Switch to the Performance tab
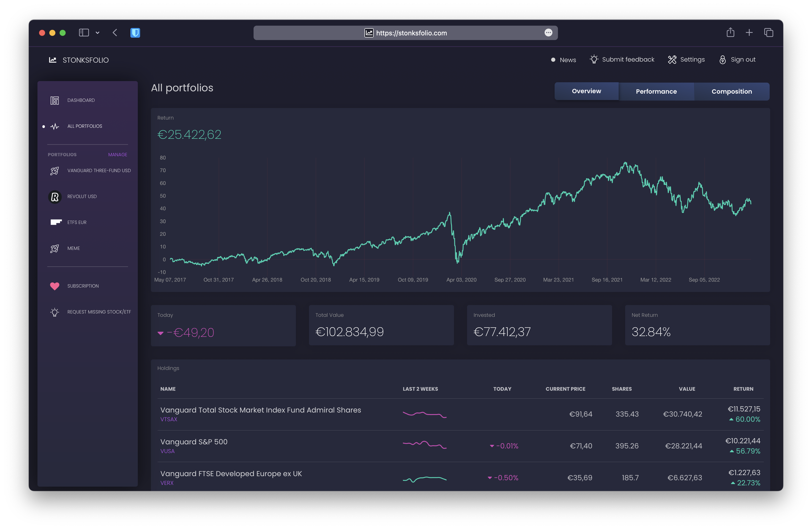The height and width of the screenshot is (529, 812). point(656,91)
